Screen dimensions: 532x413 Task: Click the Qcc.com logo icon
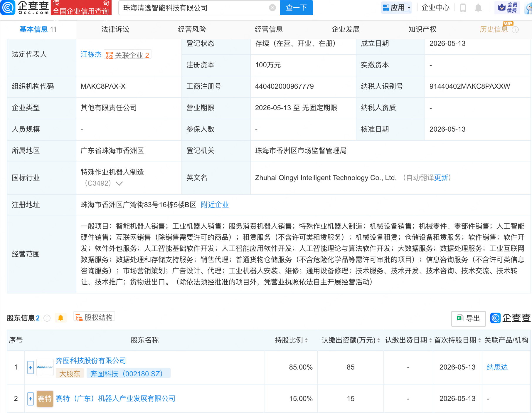[x=8, y=7]
